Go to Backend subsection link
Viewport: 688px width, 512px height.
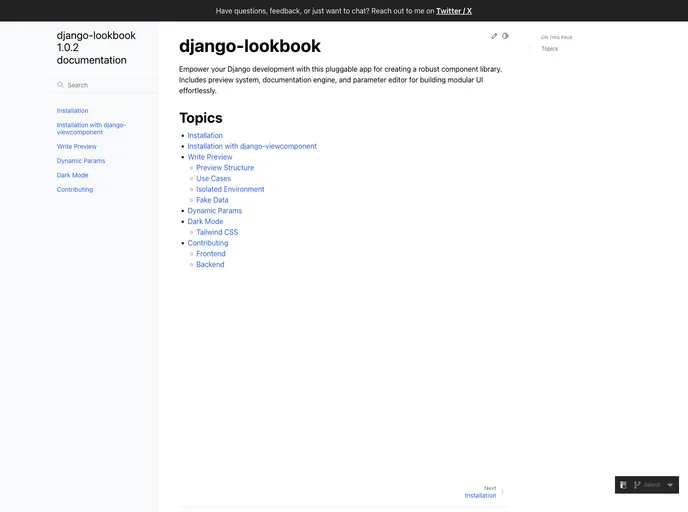(210, 265)
